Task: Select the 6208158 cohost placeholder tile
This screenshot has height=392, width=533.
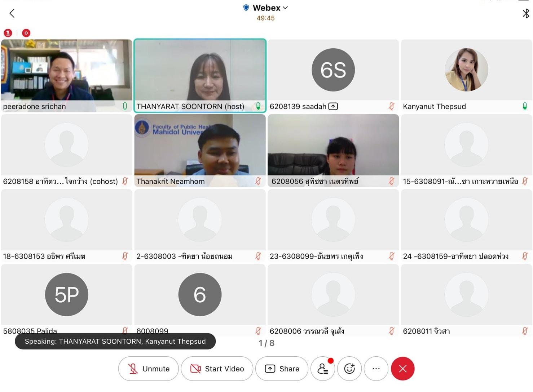Action: (67, 151)
